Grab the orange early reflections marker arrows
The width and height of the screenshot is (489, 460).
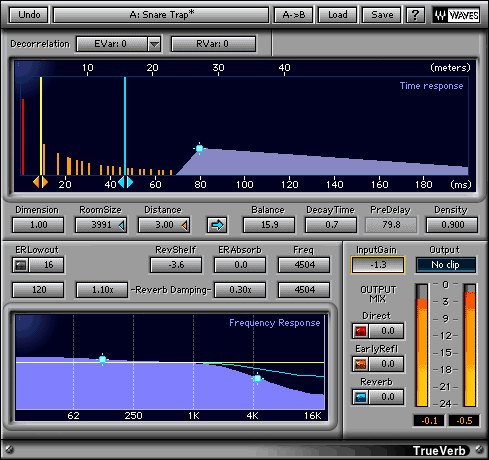pyautogui.click(x=41, y=182)
